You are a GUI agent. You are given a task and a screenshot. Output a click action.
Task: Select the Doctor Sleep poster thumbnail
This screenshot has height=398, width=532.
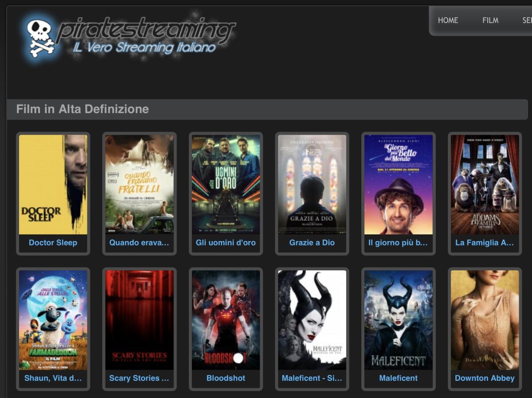click(x=52, y=184)
